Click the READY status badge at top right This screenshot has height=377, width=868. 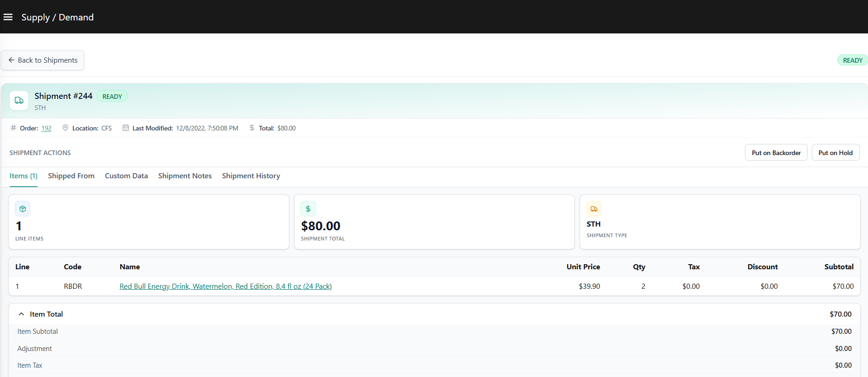click(x=852, y=60)
